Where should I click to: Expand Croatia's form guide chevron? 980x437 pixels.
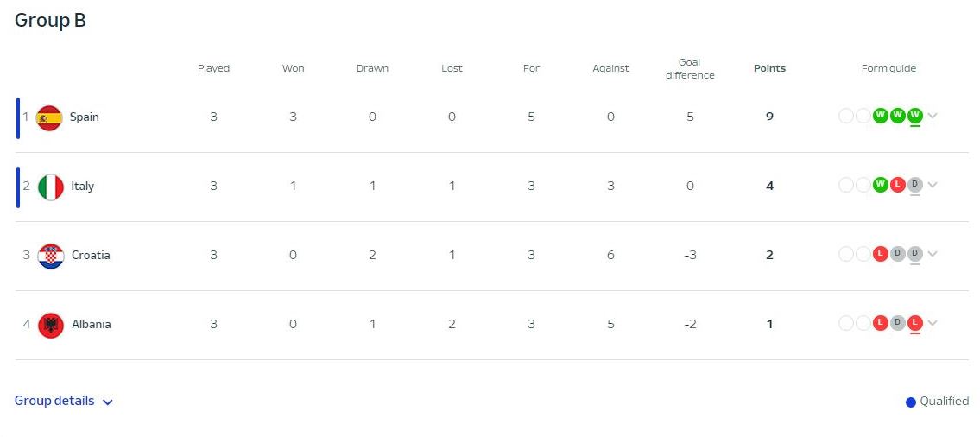coord(933,255)
